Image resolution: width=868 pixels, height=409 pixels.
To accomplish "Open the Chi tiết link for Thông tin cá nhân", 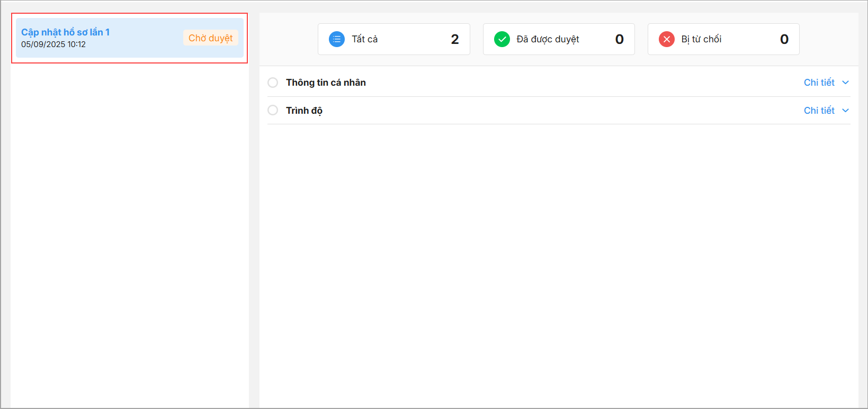I will [x=819, y=83].
